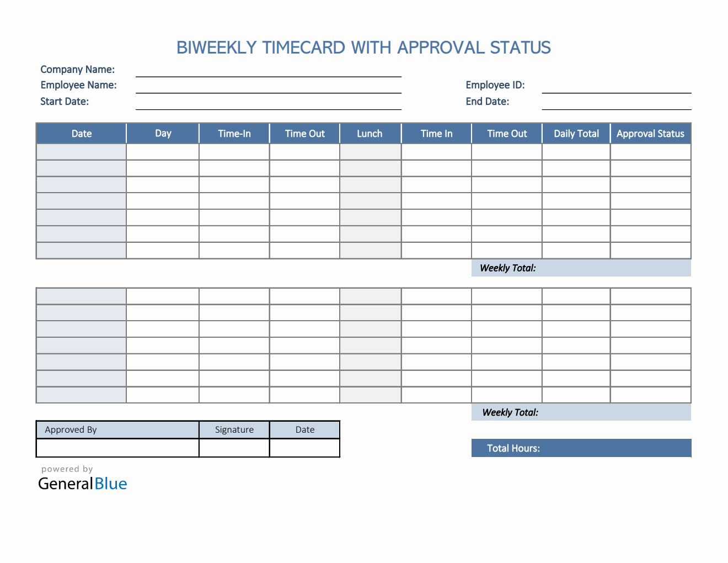Select the Daily Total column header
The image size is (728, 563).
click(576, 133)
